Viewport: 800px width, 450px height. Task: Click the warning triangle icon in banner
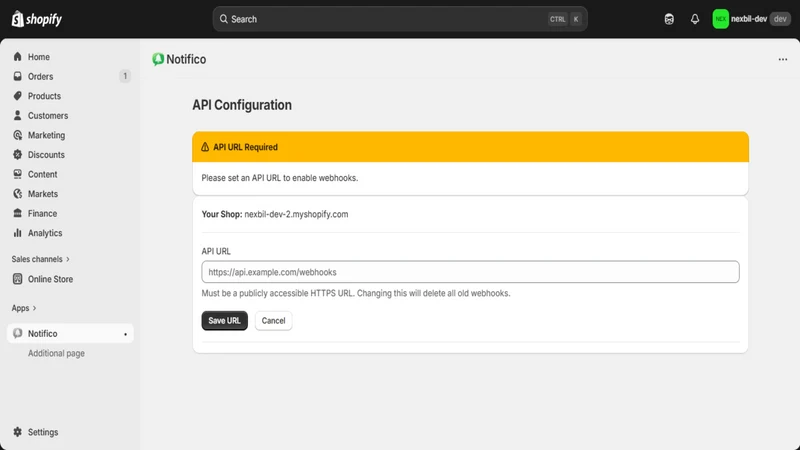205,147
